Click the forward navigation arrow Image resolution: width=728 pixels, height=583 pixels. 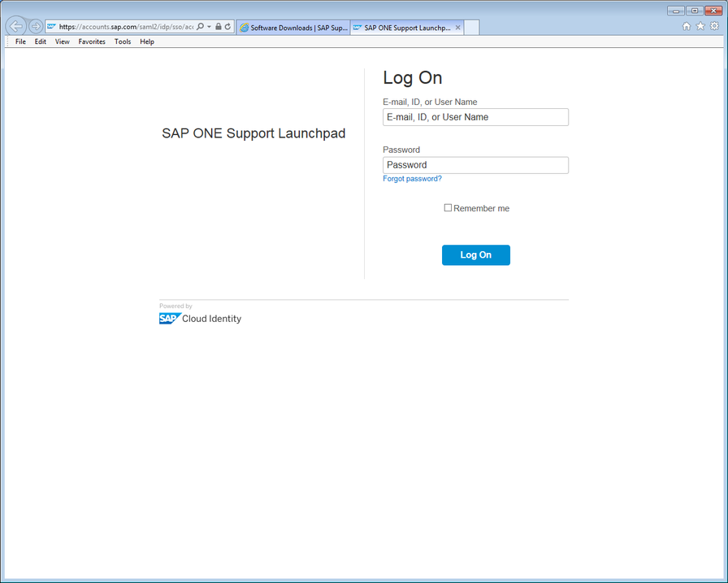pos(36,26)
